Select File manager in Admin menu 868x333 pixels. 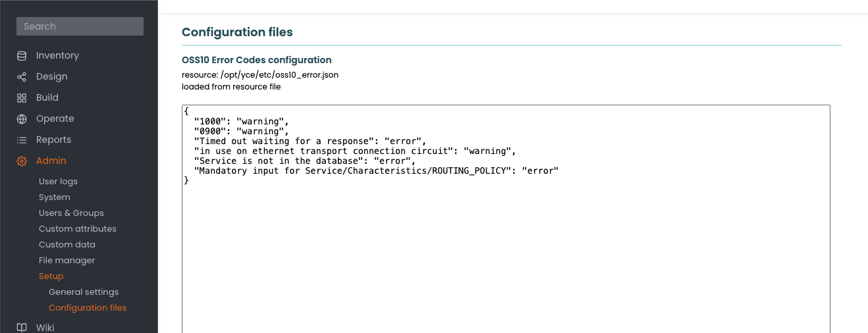[x=67, y=261]
